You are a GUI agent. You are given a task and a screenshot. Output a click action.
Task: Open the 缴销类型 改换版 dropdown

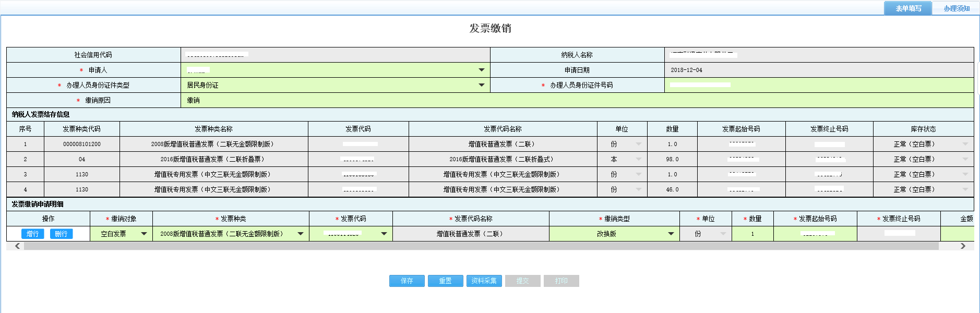pos(671,234)
